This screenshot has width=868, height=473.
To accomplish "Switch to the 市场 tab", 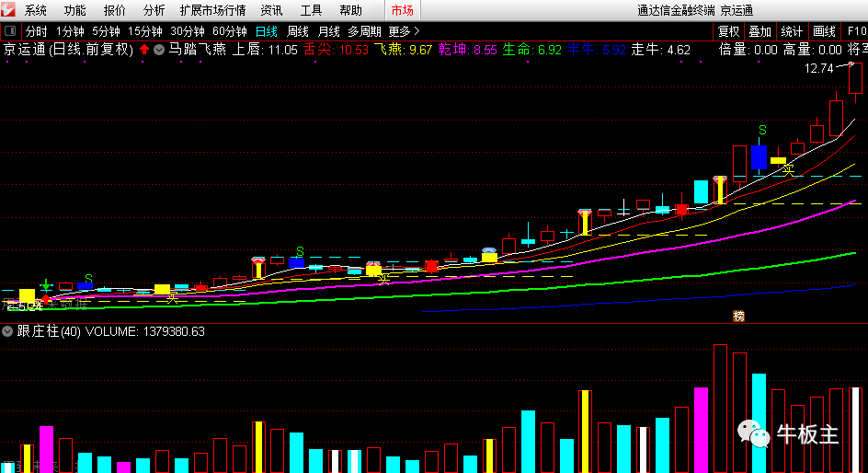I will tap(403, 10).
